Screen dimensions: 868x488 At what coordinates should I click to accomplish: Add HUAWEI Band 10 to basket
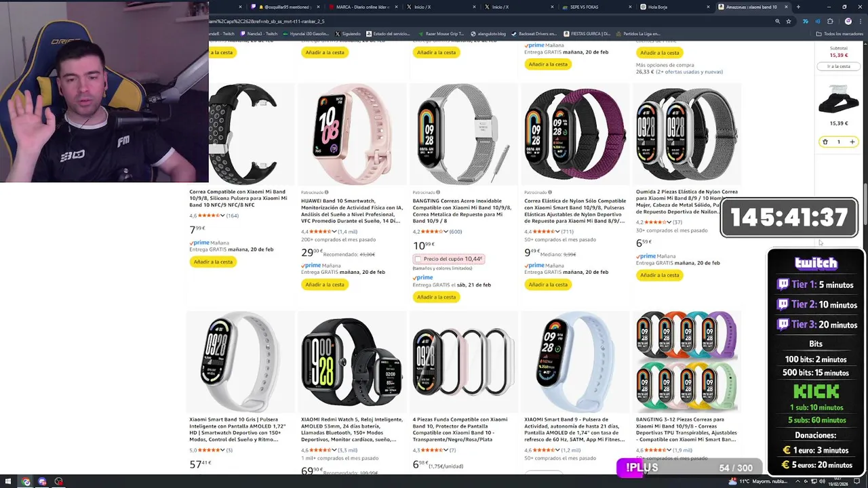pos(325,285)
